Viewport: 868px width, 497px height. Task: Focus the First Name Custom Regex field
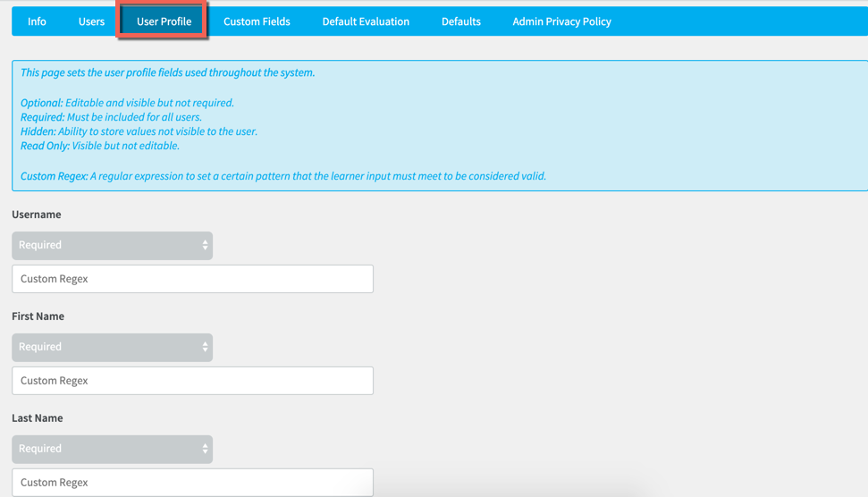pos(193,381)
